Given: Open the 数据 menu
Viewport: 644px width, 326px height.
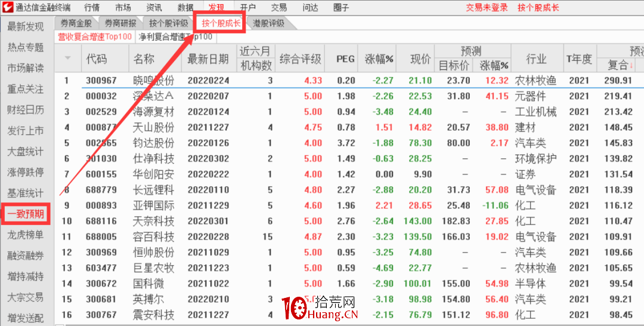Looking at the screenshot, I should (185, 7).
